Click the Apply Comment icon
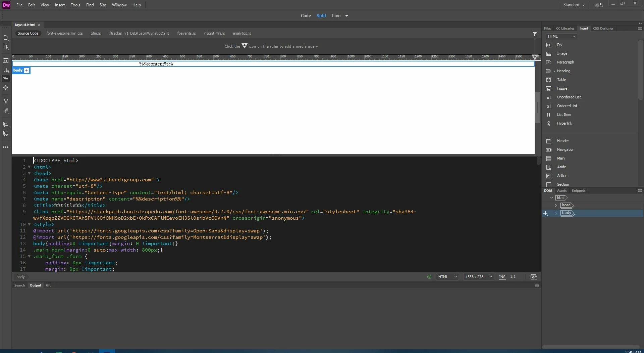 coord(6,124)
